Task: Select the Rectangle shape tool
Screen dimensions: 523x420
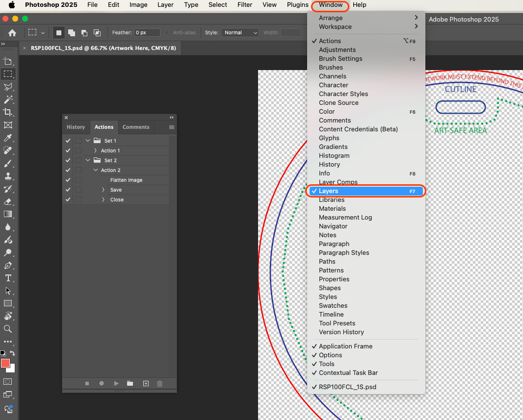Action: 8,303
